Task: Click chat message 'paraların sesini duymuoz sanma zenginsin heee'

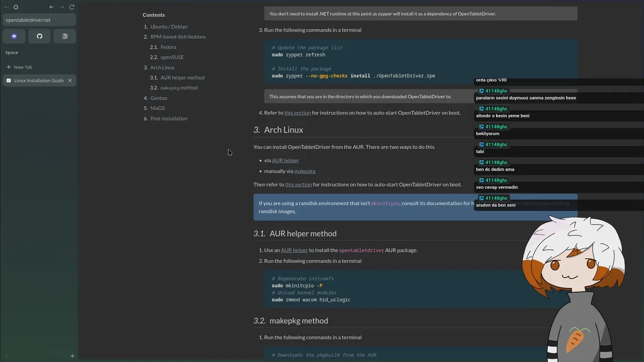Action: (526, 98)
